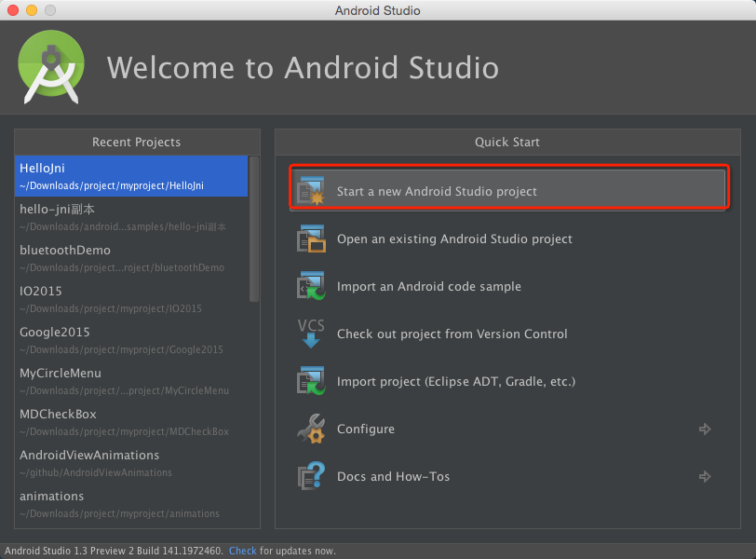Click the myproject/MDCheckBox path text
The width and height of the screenshot is (756, 559).
point(124,431)
